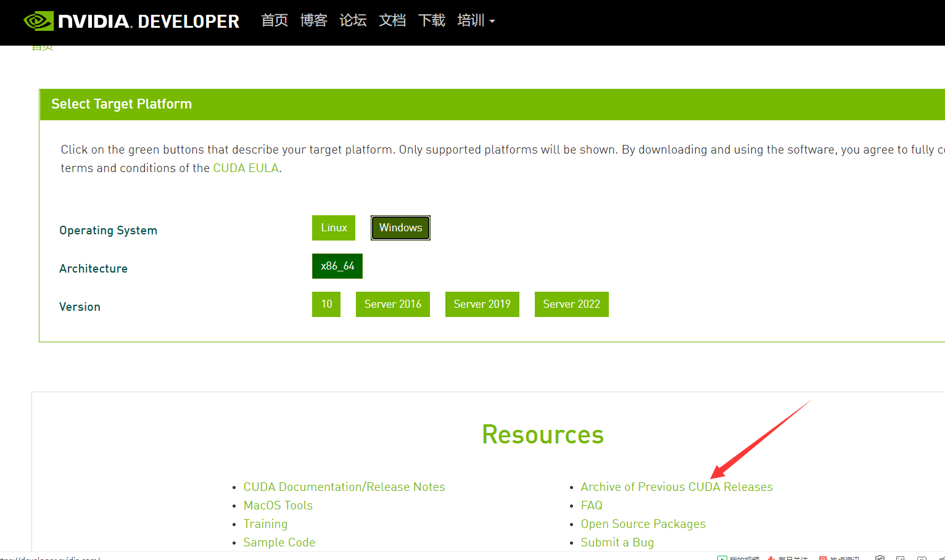Open Sample Code link
Image resolution: width=945 pixels, height=560 pixels.
tap(279, 542)
